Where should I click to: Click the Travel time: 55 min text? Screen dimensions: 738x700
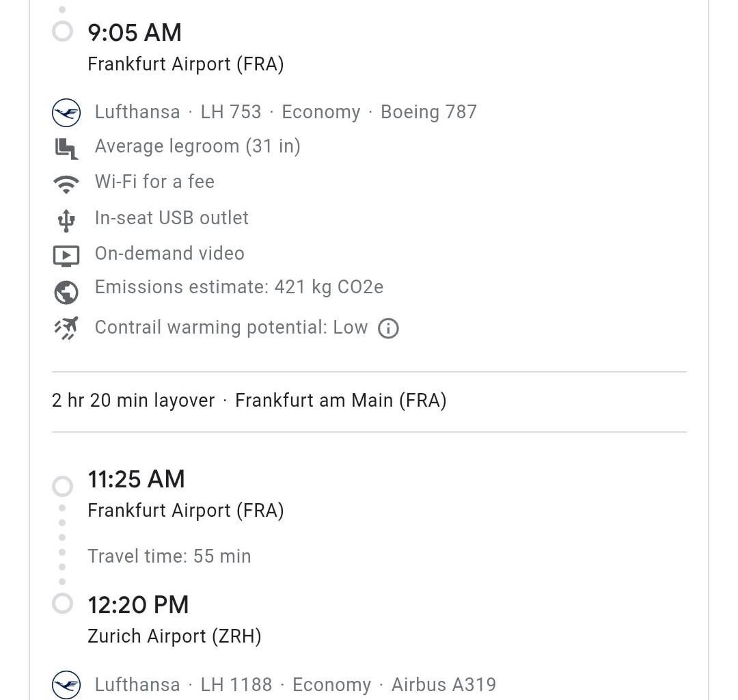(x=169, y=556)
